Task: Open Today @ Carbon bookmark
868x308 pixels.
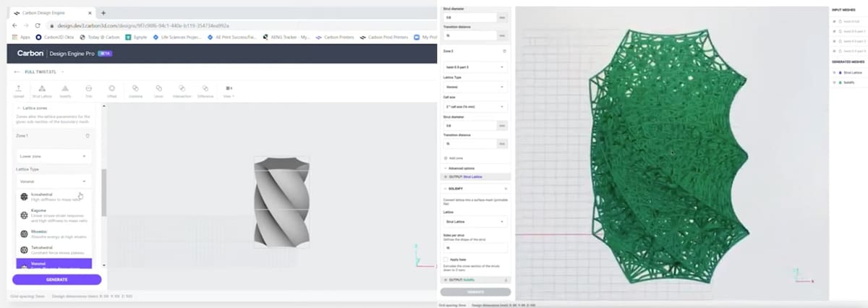Action: point(100,36)
